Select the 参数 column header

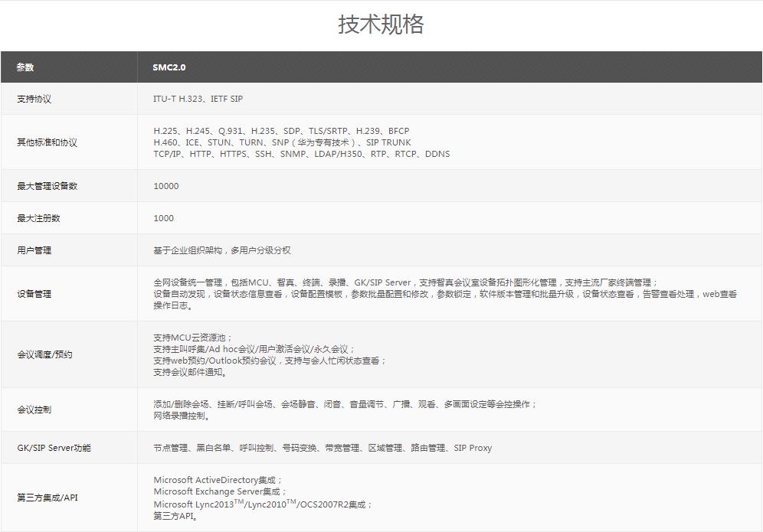(25, 67)
